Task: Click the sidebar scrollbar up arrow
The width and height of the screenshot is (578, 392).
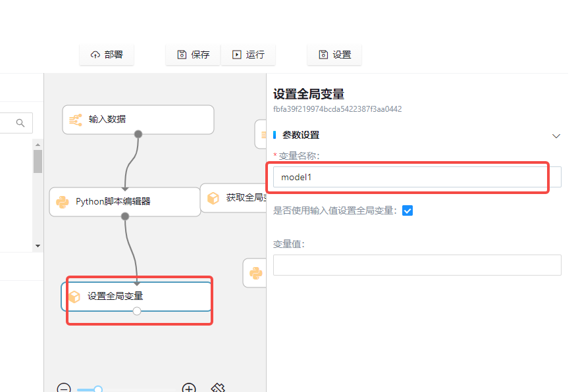Action: (38, 145)
